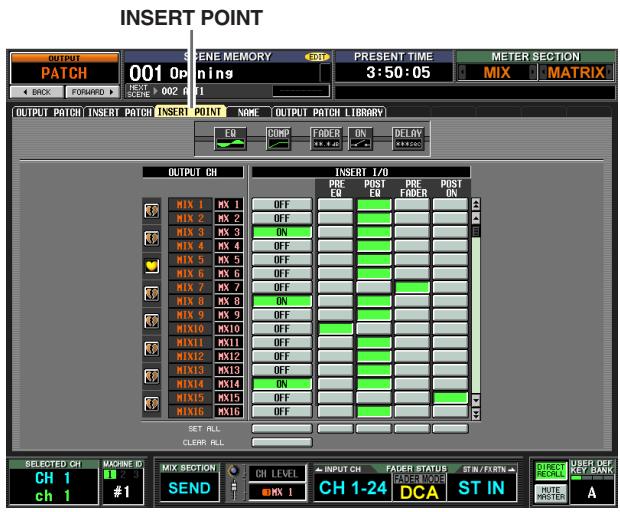The image size is (620, 512).
Task: Select CH 1-24 input channel layer
Action: pyautogui.click(x=353, y=488)
